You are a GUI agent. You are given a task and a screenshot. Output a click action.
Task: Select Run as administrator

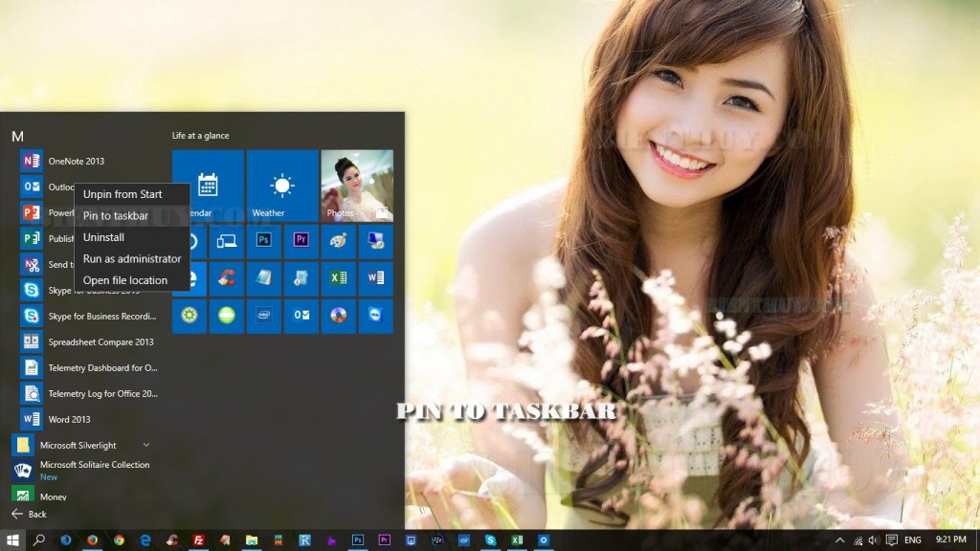[x=132, y=258]
